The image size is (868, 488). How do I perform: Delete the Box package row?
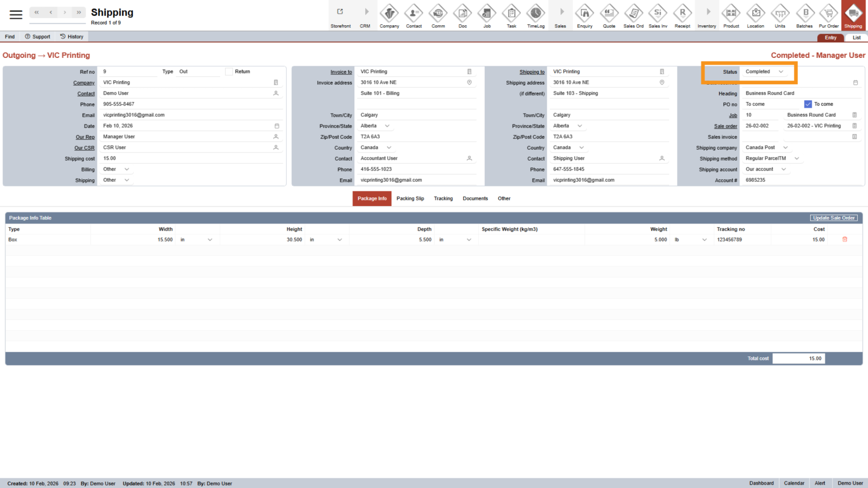pos(845,240)
